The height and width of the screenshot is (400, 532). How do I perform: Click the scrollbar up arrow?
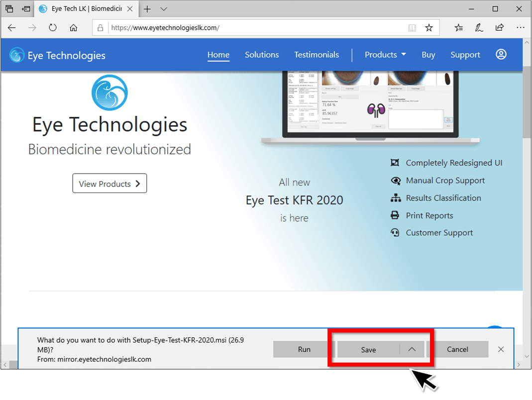click(527, 43)
